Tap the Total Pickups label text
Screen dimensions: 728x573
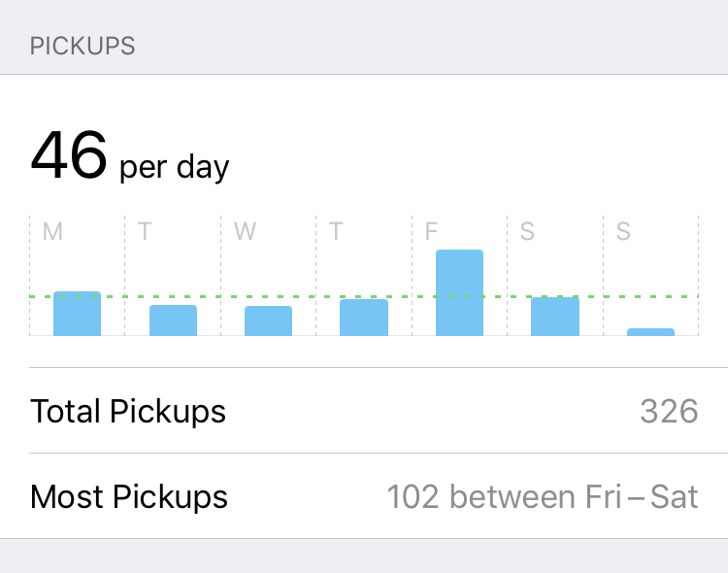pyautogui.click(x=128, y=411)
